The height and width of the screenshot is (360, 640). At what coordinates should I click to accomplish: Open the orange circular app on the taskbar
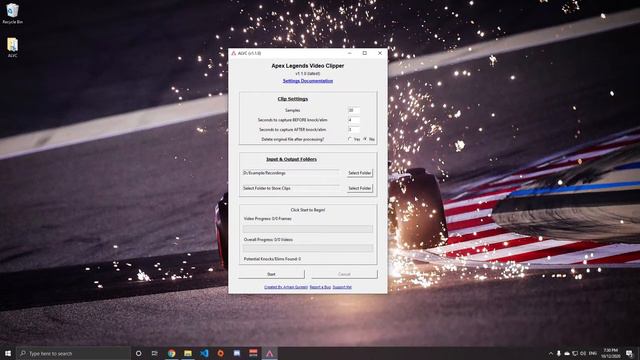click(220, 353)
